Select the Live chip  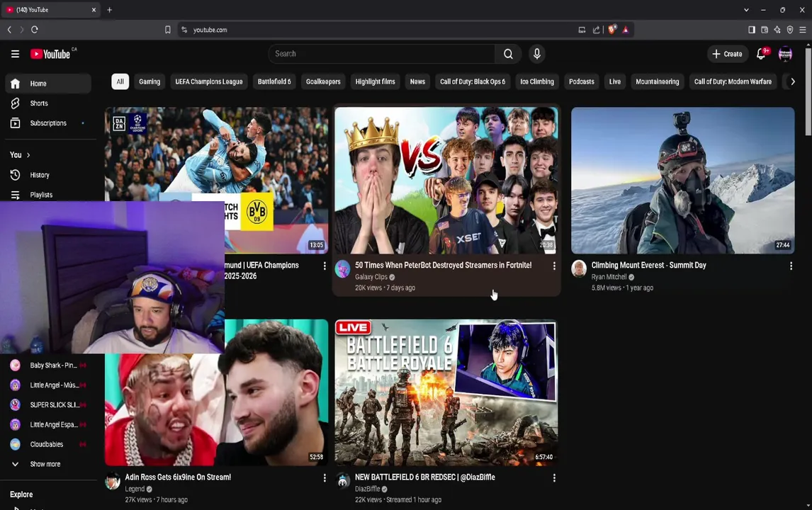(x=615, y=81)
